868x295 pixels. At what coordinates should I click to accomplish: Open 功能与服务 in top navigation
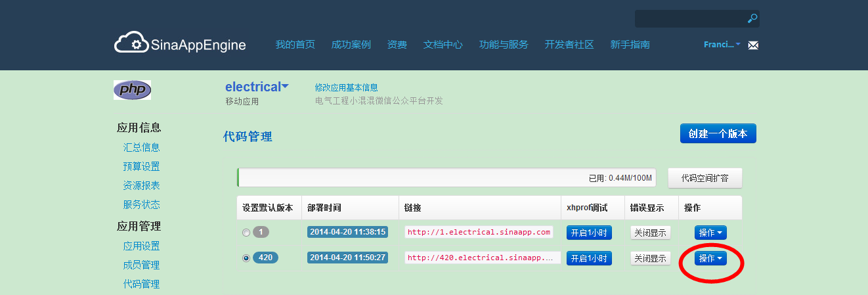click(x=504, y=45)
